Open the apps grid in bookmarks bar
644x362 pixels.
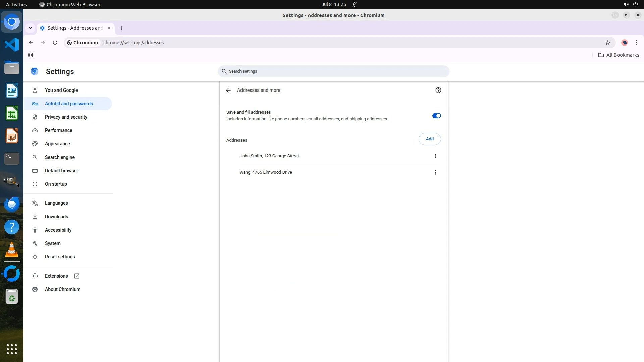click(x=30, y=55)
